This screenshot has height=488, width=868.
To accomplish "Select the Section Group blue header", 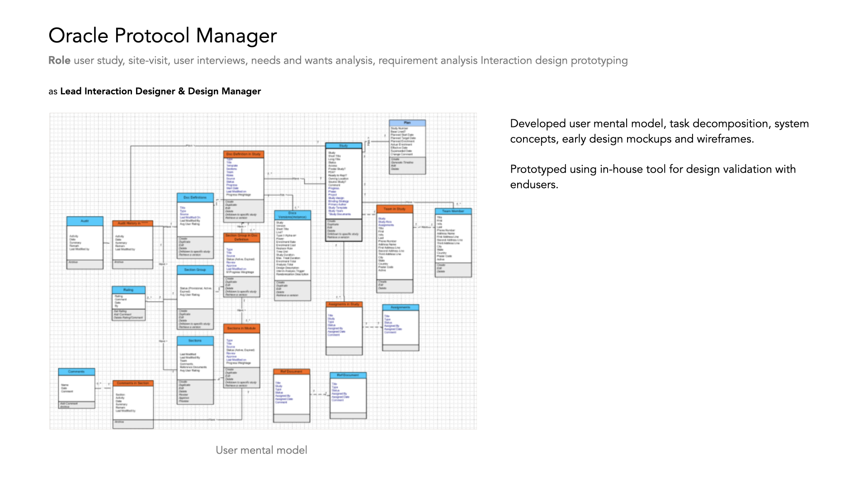I will [195, 269].
